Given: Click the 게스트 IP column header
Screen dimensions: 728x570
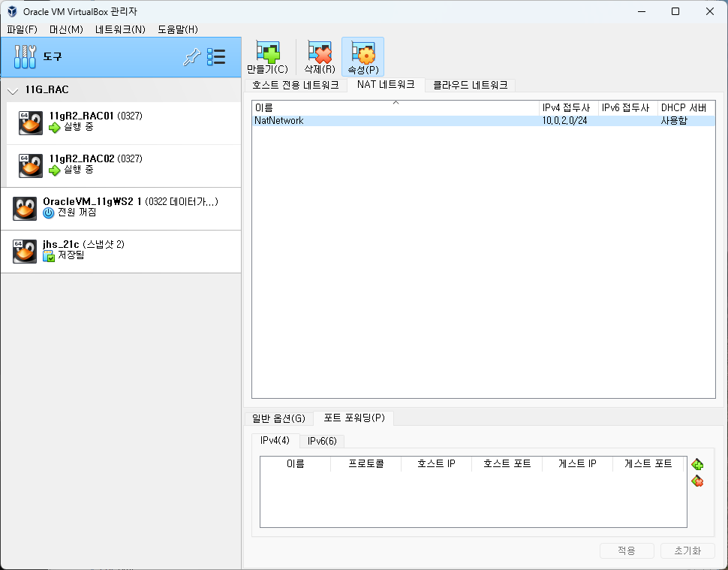Looking at the screenshot, I should (578, 463).
